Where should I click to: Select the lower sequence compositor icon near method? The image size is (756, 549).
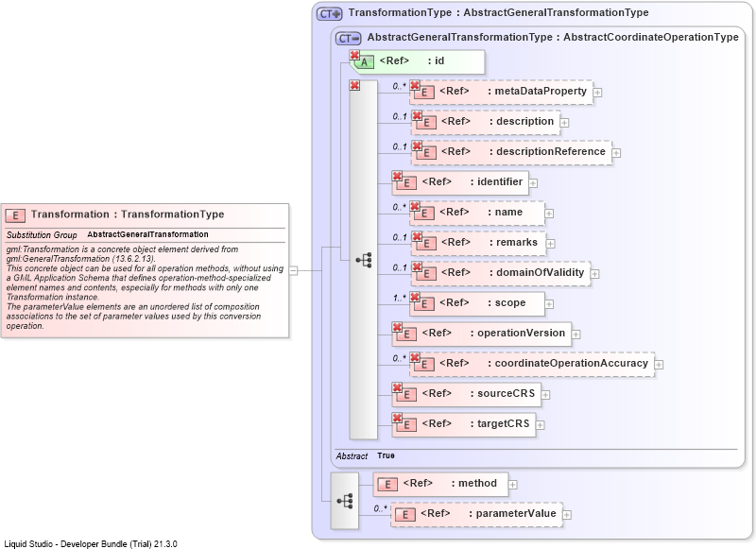click(345, 501)
